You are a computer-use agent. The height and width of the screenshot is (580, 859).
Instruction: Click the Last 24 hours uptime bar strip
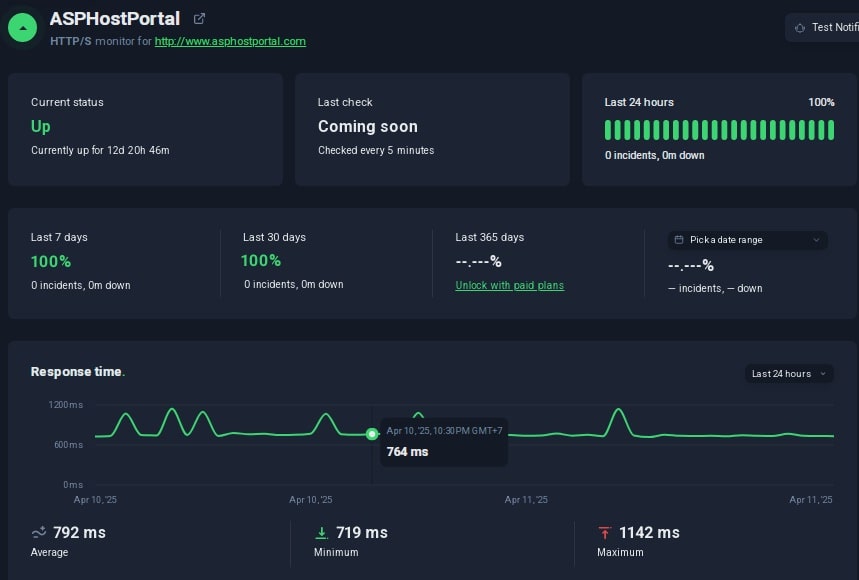pyautogui.click(x=719, y=130)
